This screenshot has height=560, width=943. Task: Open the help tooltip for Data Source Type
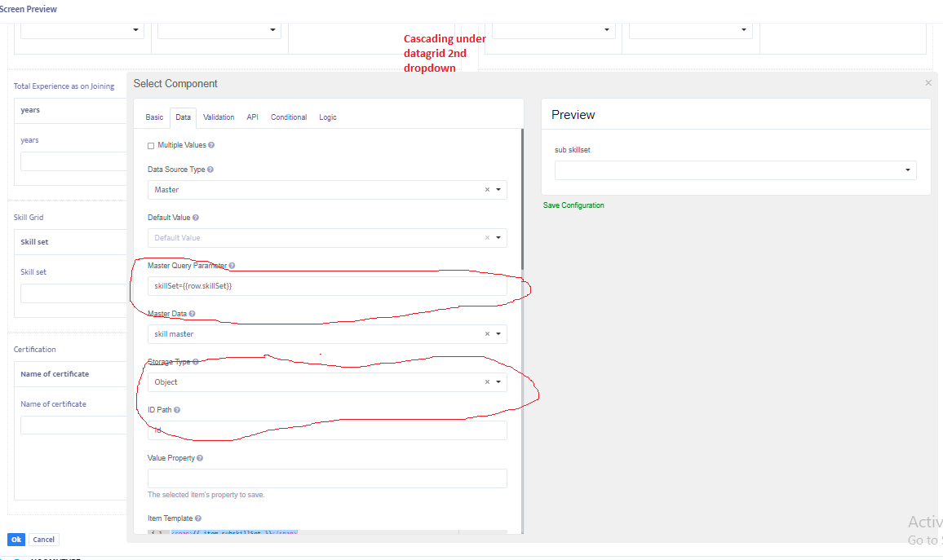click(x=213, y=169)
